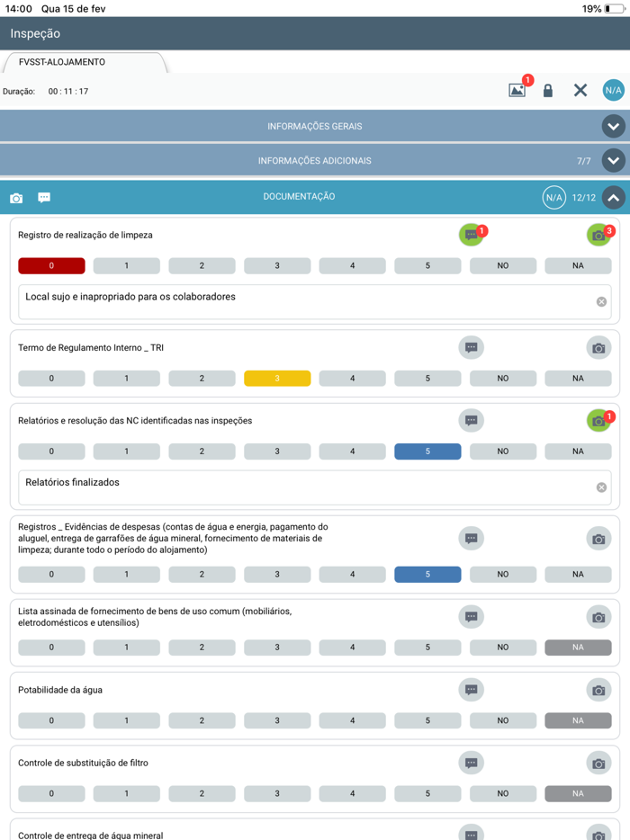The height and width of the screenshot is (840, 630).
Task: Add comment to Potabilidade da água
Action: pos(472,690)
